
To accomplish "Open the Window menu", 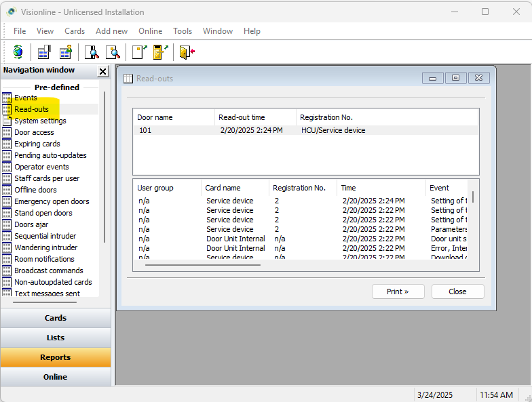I will [x=218, y=31].
